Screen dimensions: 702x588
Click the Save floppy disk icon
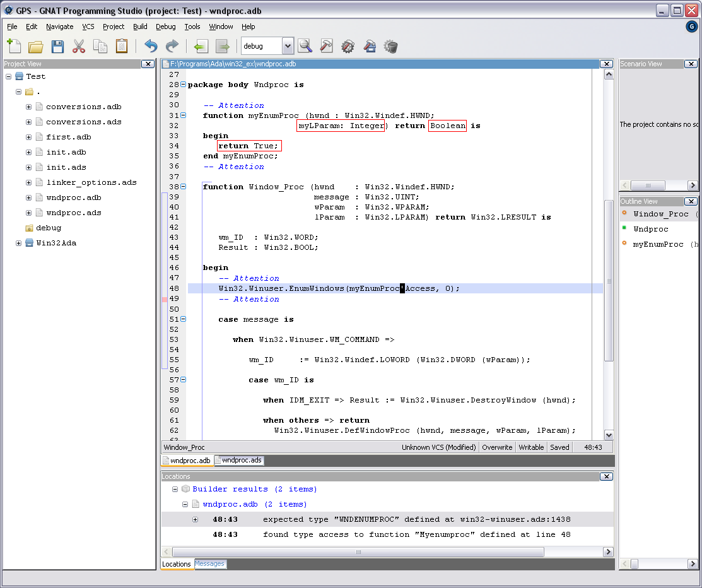pyautogui.click(x=57, y=46)
